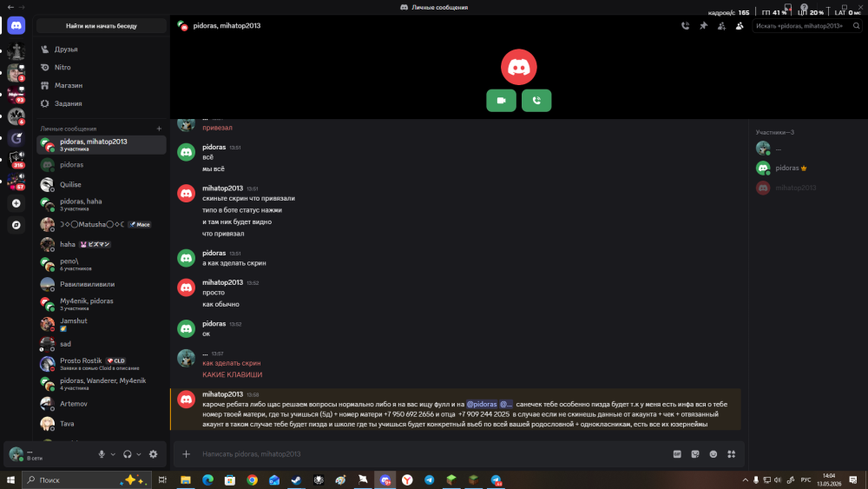The image size is (868, 489).
Task: Click the message 'скиньте скрин что привязали'
Action: point(248,198)
